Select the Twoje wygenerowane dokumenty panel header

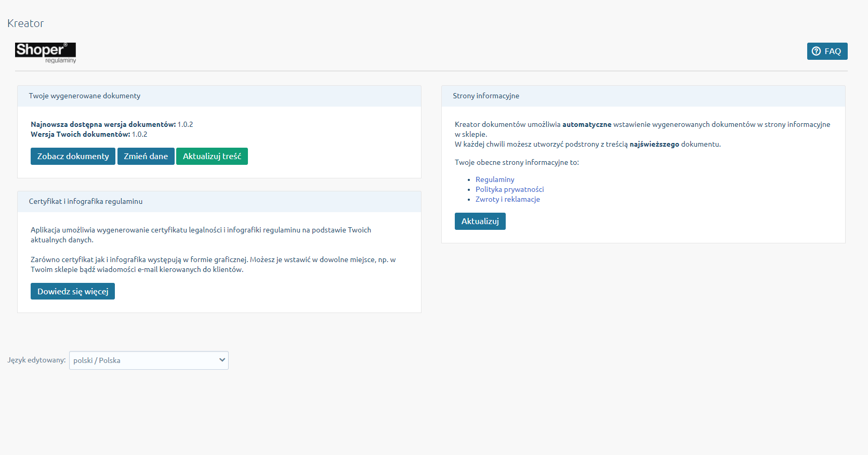tap(219, 96)
